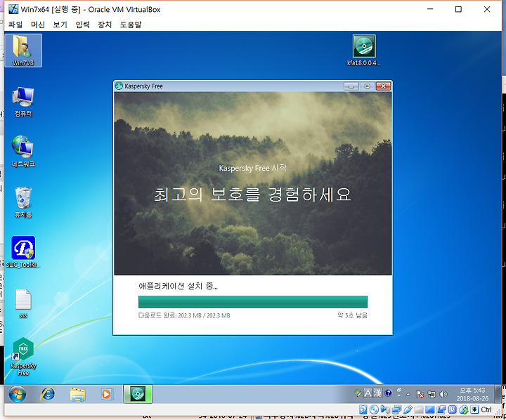Open the 장치 menu
506x420 pixels.
click(x=105, y=25)
